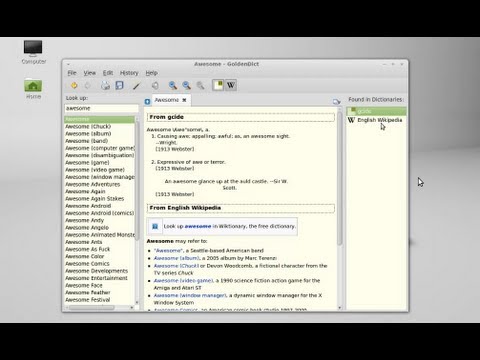
Task: Click the Wiktionary icon in the article
Action: coord(155,226)
